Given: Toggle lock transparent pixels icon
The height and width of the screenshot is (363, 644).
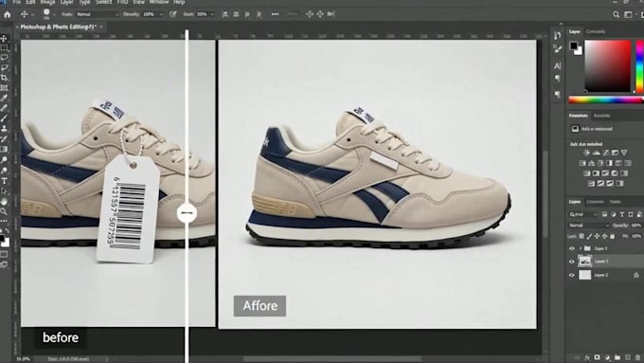Looking at the screenshot, I should point(581,236).
